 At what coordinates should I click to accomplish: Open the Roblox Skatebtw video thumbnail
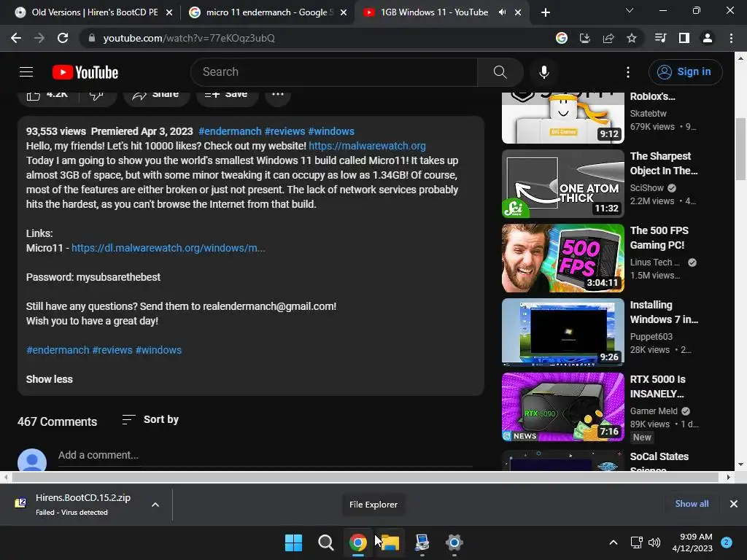[562, 118]
